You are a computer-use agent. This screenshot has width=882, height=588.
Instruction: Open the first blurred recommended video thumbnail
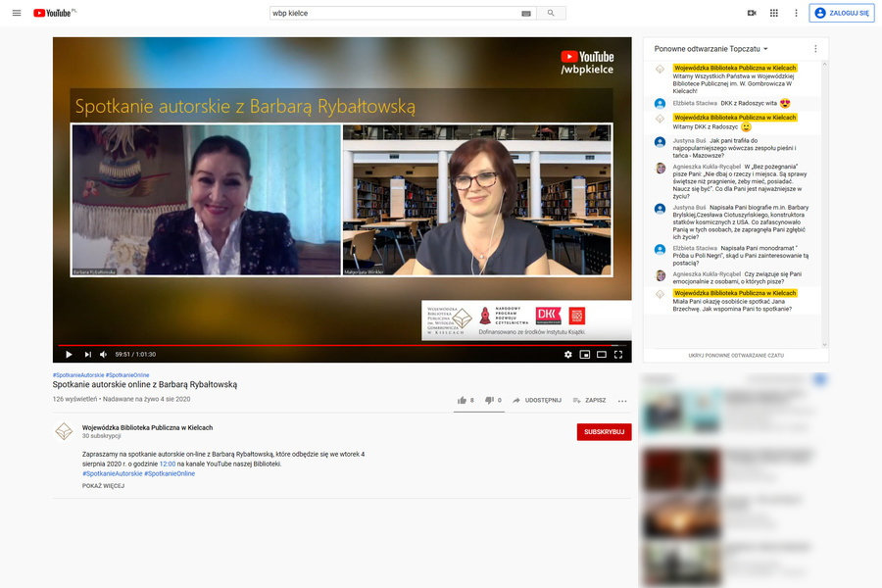click(x=681, y=411)
